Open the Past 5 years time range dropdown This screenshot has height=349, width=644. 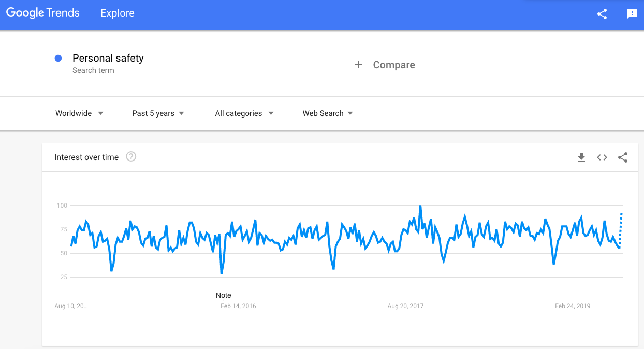pos(158,113)
